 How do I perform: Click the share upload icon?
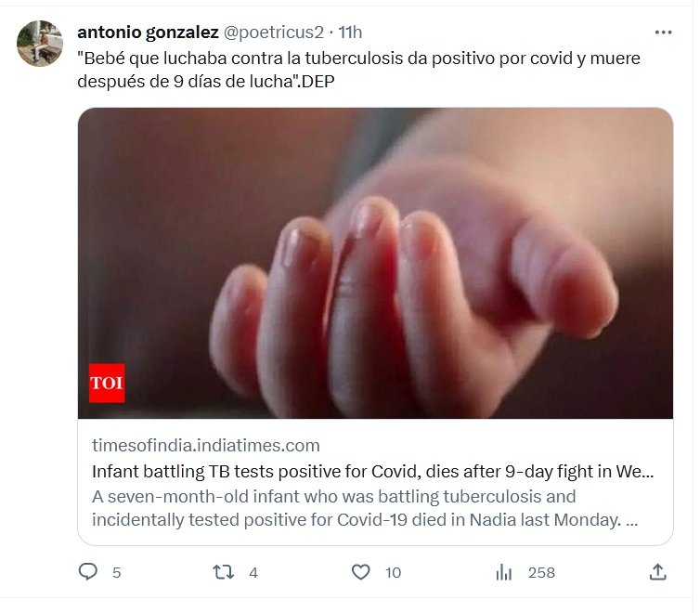pos(657,572)
